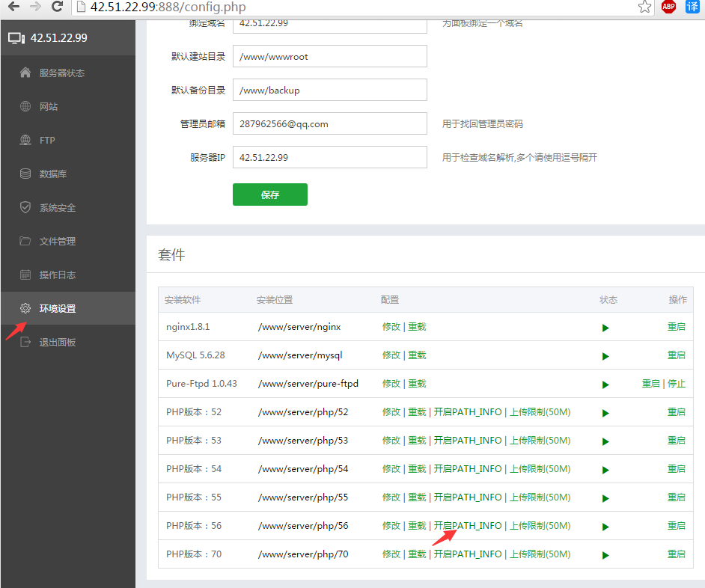Image resolution: width=705 pixels, height=588 pixels.
Task: Enable PATH_INFO for PHP version 70
Action: [x=469, y=554]
